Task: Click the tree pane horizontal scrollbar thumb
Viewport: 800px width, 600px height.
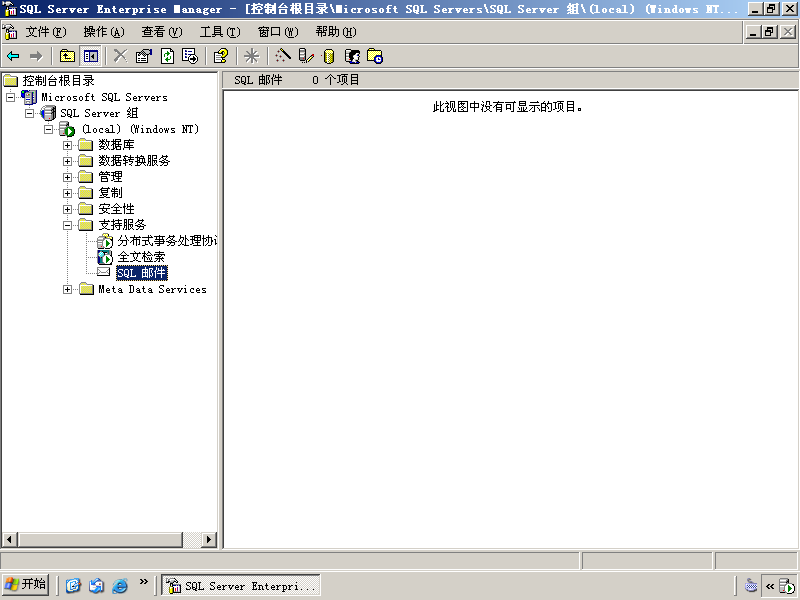Action: 101,539
